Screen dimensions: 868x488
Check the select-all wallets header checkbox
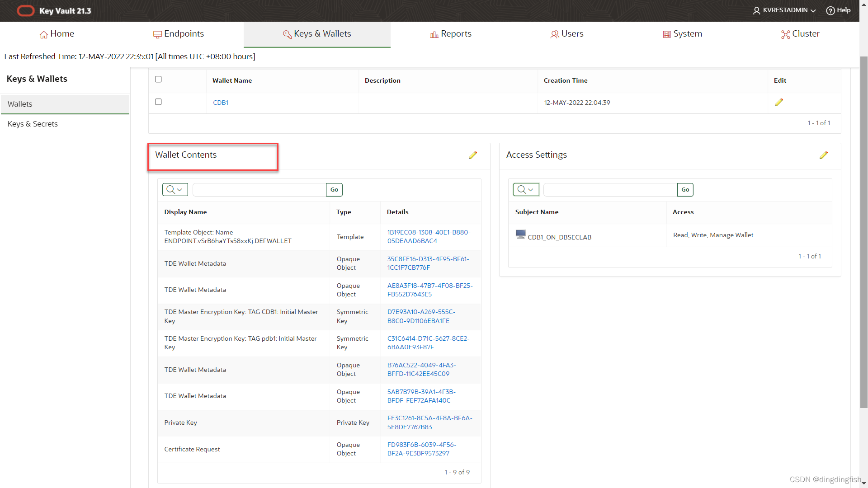pos(158,79)
